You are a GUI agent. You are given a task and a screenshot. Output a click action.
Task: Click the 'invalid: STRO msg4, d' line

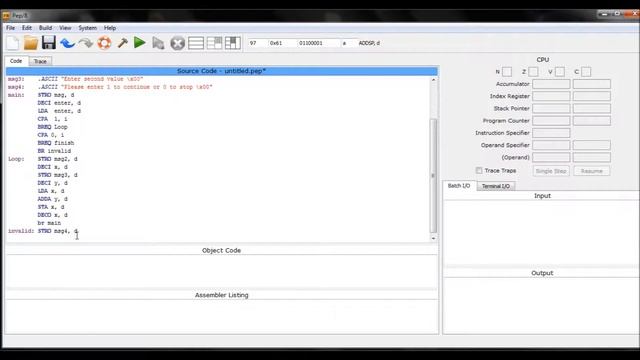click(43, 231)
